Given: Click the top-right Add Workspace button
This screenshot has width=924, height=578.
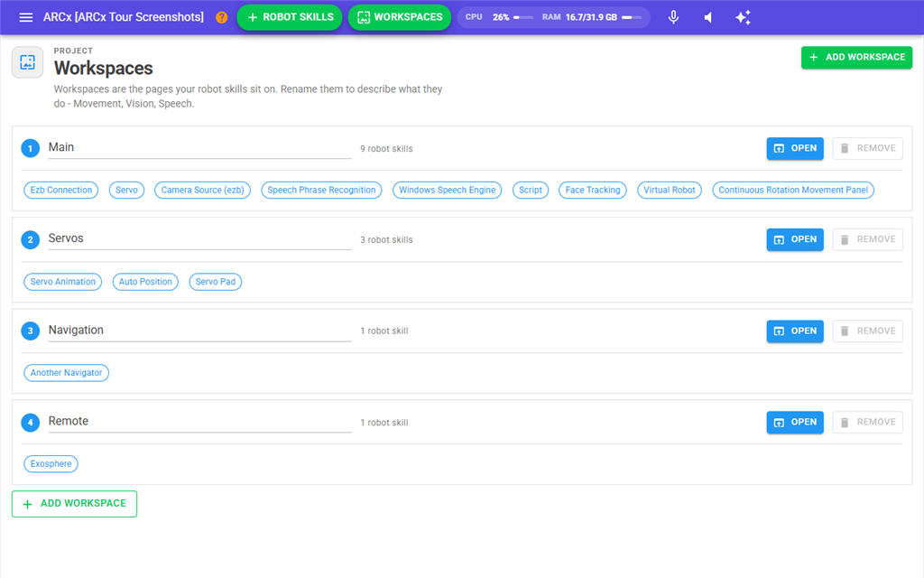Looking at the screenshot, I should pyautogui.click(x=856, y=57).
